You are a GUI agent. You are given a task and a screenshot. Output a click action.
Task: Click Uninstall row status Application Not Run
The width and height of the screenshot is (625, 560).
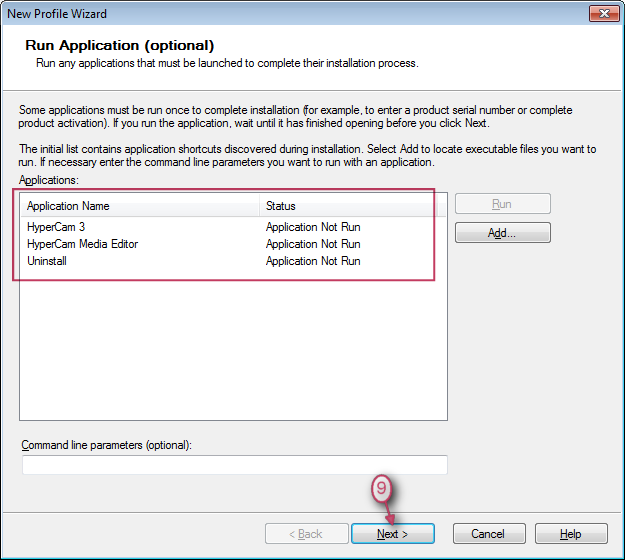point(313,261)
